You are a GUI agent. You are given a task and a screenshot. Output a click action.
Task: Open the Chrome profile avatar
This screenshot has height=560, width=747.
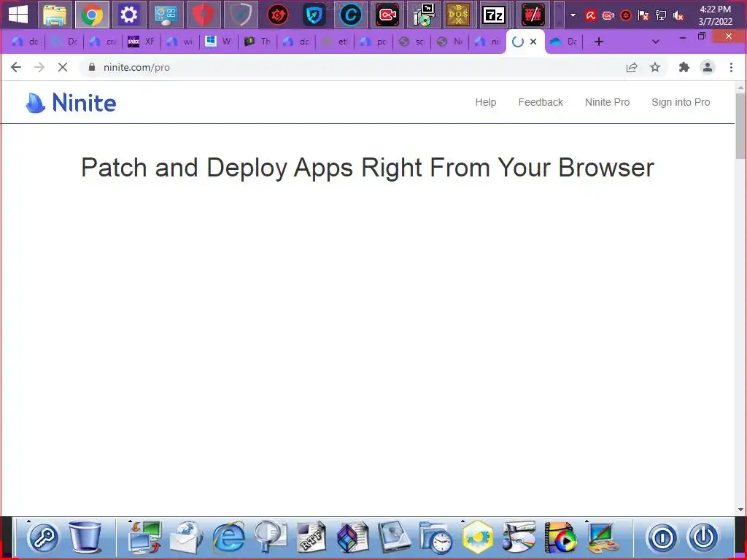click(x=708, y=67)
